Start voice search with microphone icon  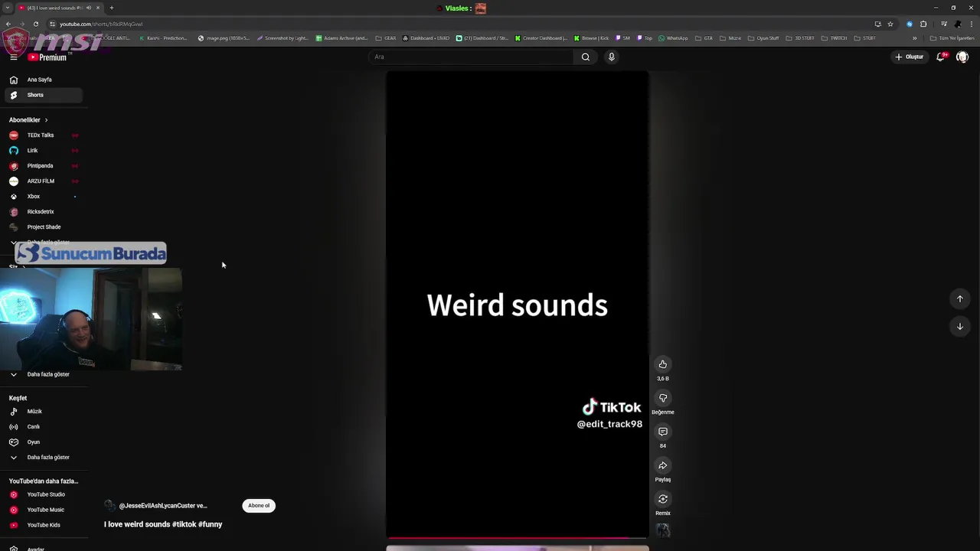(611, 57)
